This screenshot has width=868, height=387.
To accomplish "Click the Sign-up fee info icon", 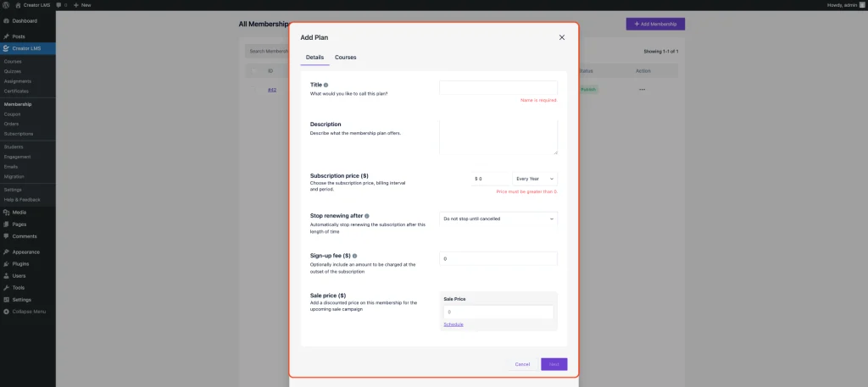I will click(x=354, y=255).
